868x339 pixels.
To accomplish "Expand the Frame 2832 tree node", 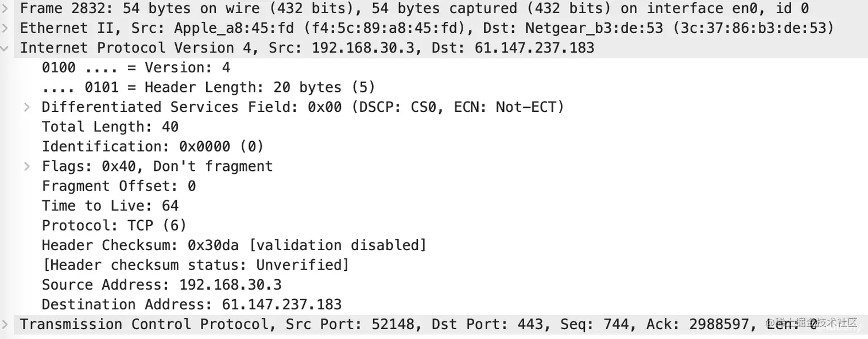I will (5, 9).
